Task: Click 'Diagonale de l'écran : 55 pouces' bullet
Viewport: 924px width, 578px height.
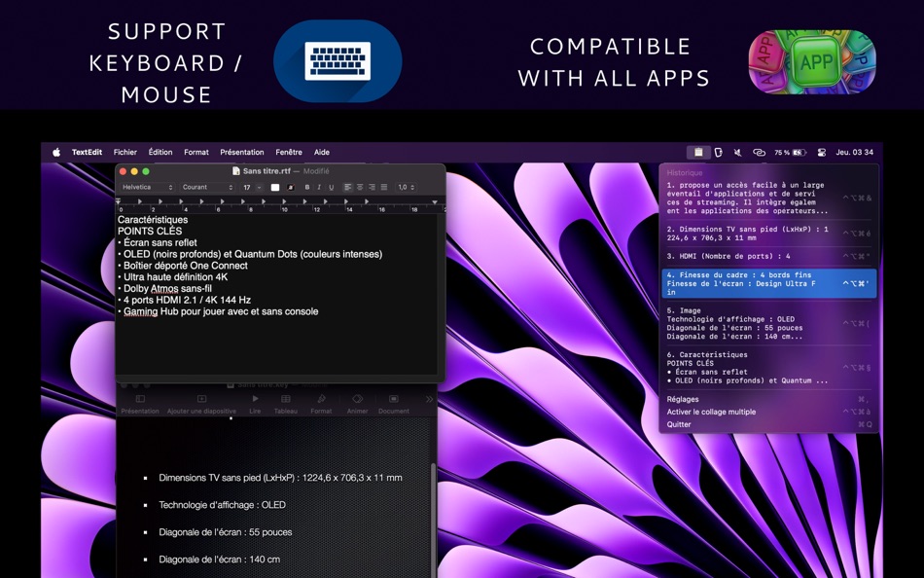Action: point(225,532)
